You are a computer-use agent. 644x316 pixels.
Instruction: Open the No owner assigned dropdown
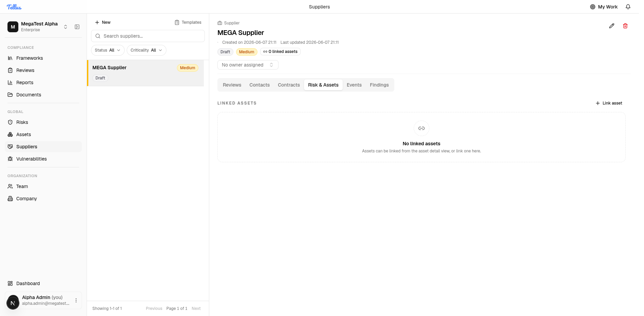pos(248,65)
